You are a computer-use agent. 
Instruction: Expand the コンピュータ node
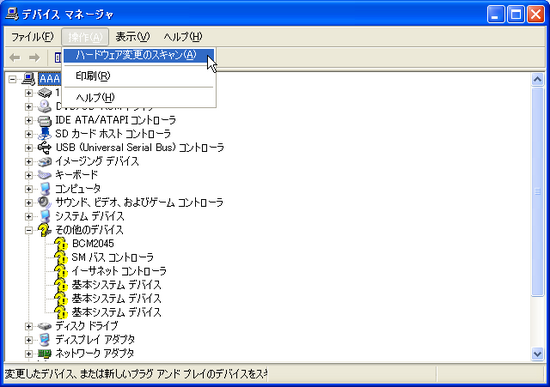[x=29, y=189]
